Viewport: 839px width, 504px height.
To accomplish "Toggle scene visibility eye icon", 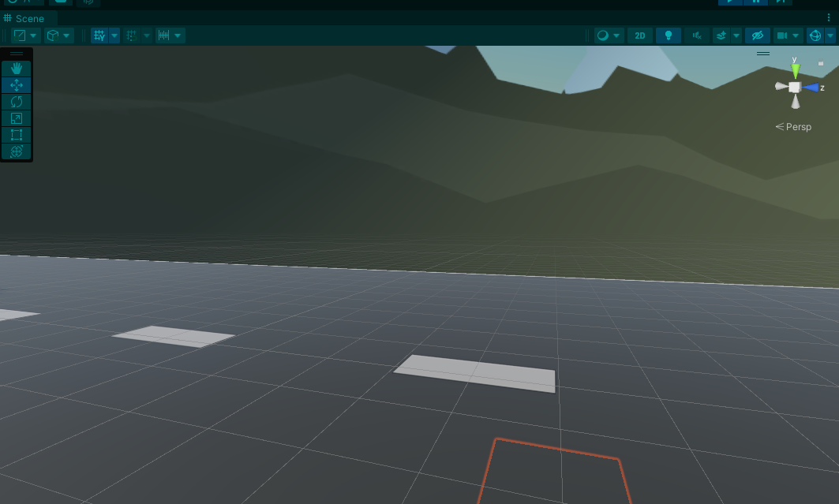I will [x=757, y=35].
